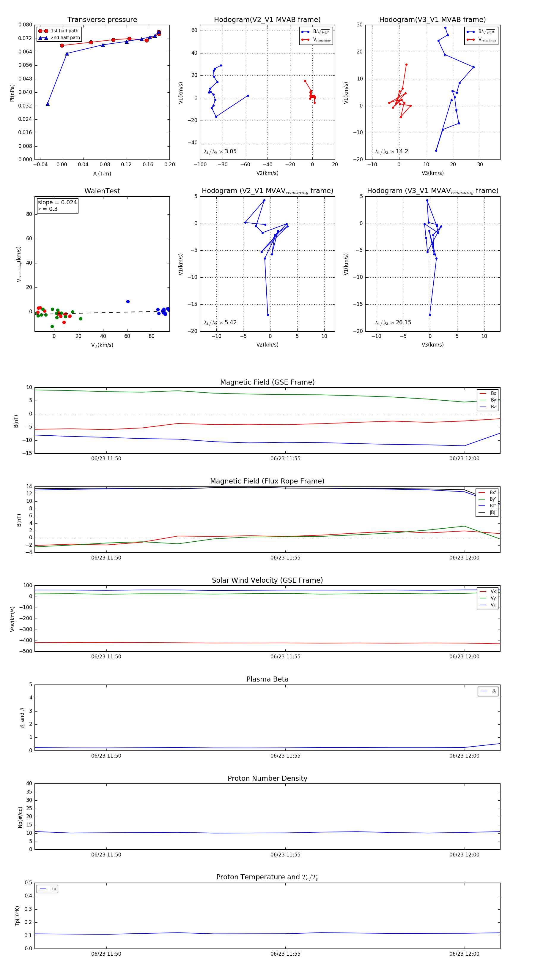Click the 'r = 0.3' annotation
Viewport: 535px width, 980px height.
click(48, 209)
